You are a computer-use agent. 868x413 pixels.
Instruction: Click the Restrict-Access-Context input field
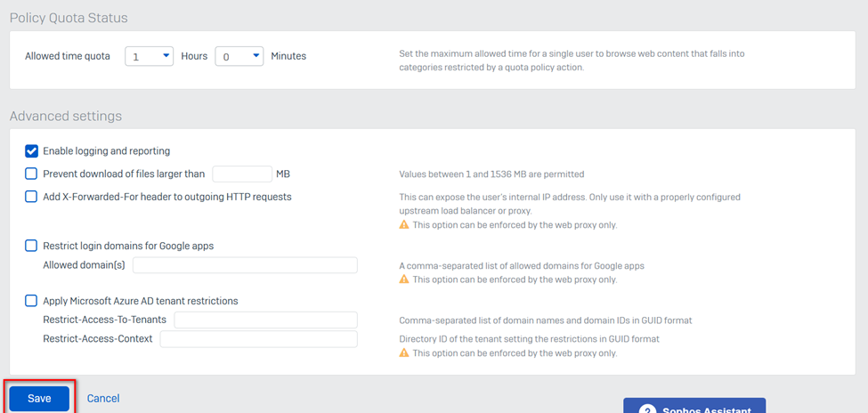258,339
